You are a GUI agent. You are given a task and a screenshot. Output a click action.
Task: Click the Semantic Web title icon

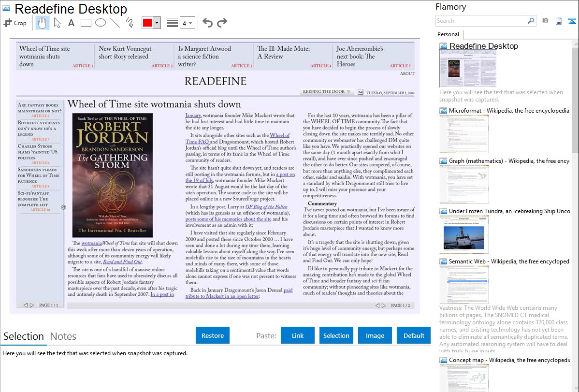[x=443, y=261]
